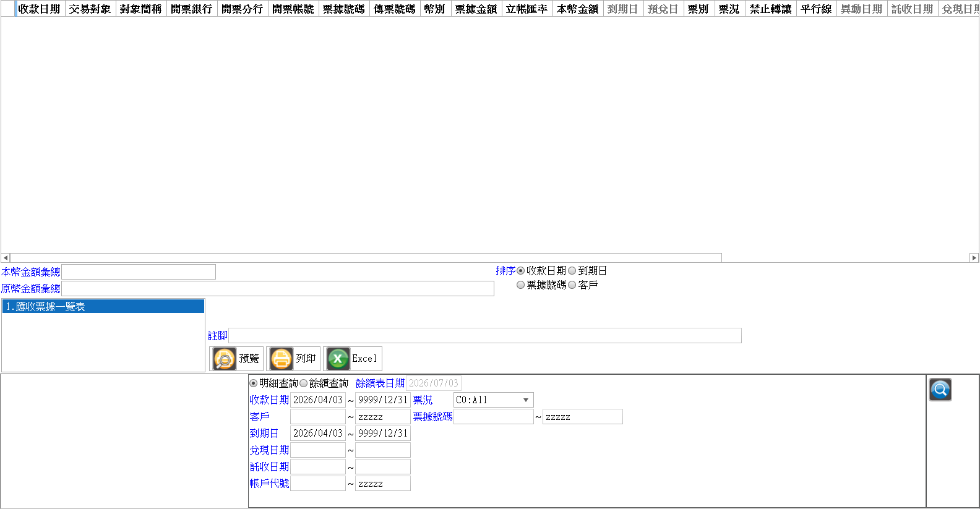Screen dimensions: 980x509
Task: Click the 到期日 end date field
Action: [383, 434]
